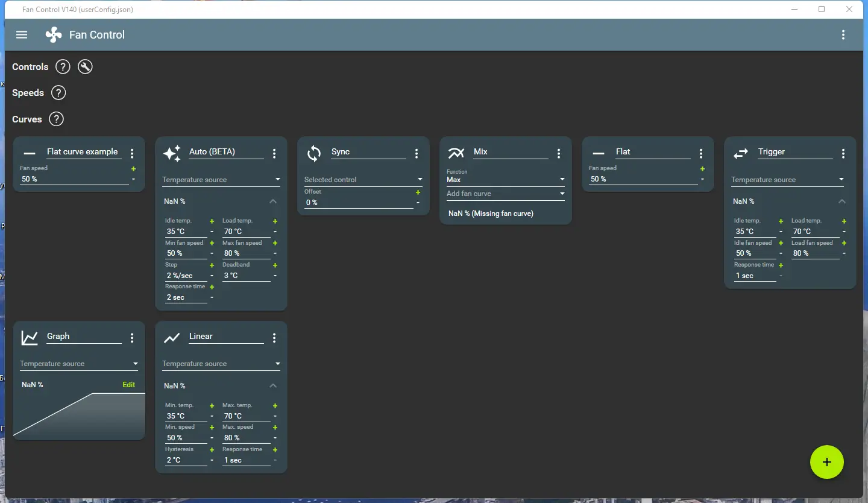Open the Controls wrench settings icon
This screenshot has width=868, height=503.
(x=85, y=66)
